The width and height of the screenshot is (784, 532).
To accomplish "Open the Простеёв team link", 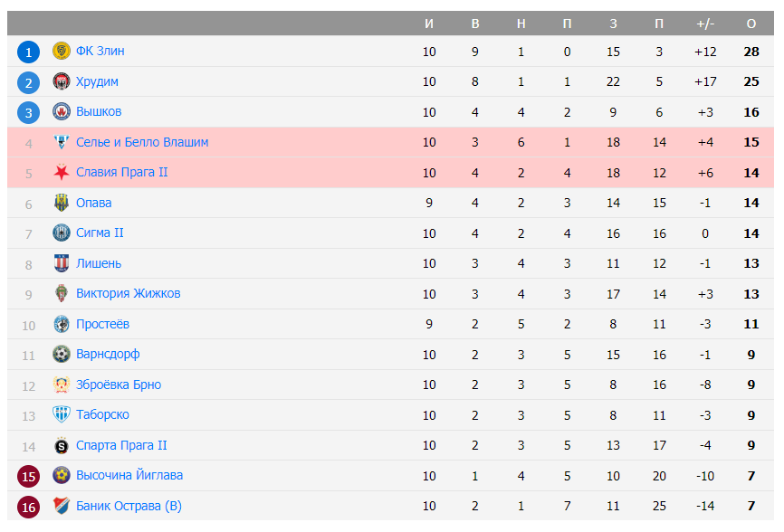I will point(102,325).
